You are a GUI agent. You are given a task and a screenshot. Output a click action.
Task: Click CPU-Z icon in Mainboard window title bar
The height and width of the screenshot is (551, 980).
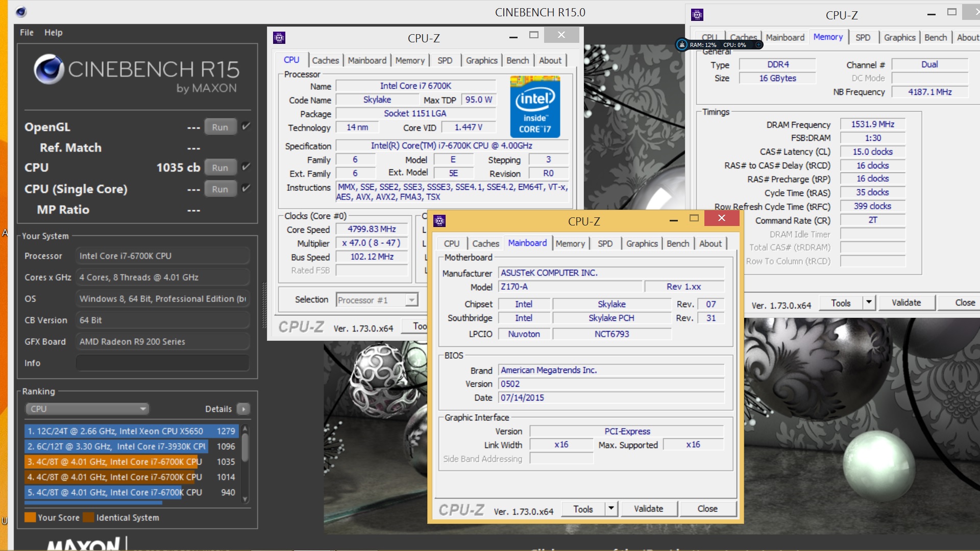point(439,221)
